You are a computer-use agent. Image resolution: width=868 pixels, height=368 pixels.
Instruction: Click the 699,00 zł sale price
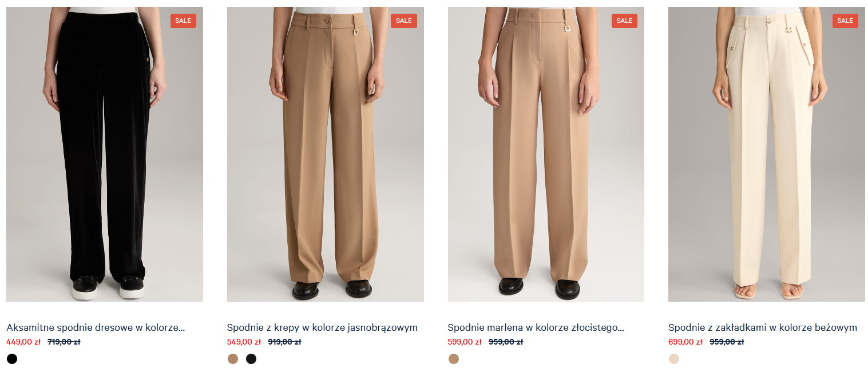point(685,342)
